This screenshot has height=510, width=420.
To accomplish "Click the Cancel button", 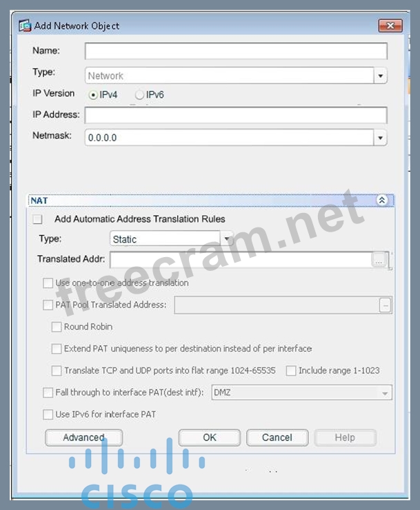I will click(x=277, y=438).
